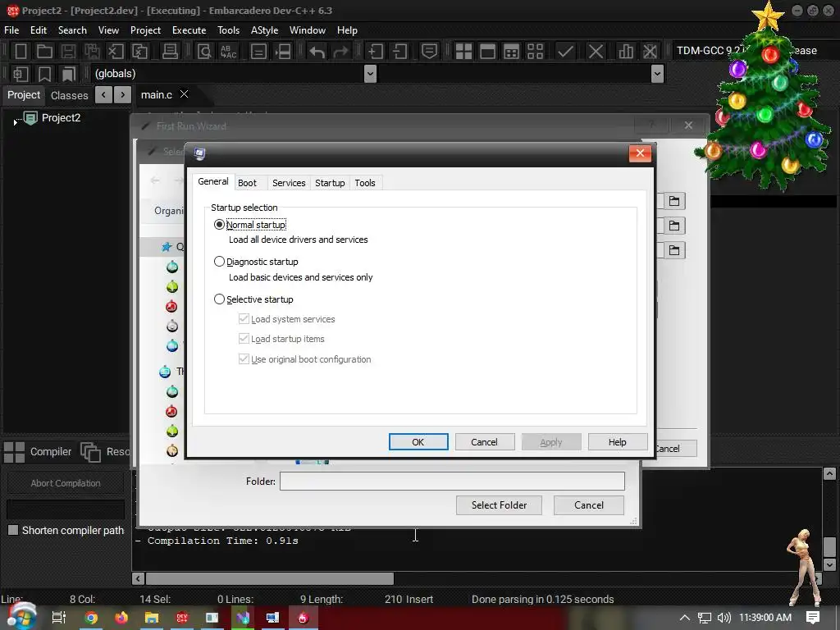Click the Close file toolbar icon
840x630 pixels.
(x=115, y=52)
